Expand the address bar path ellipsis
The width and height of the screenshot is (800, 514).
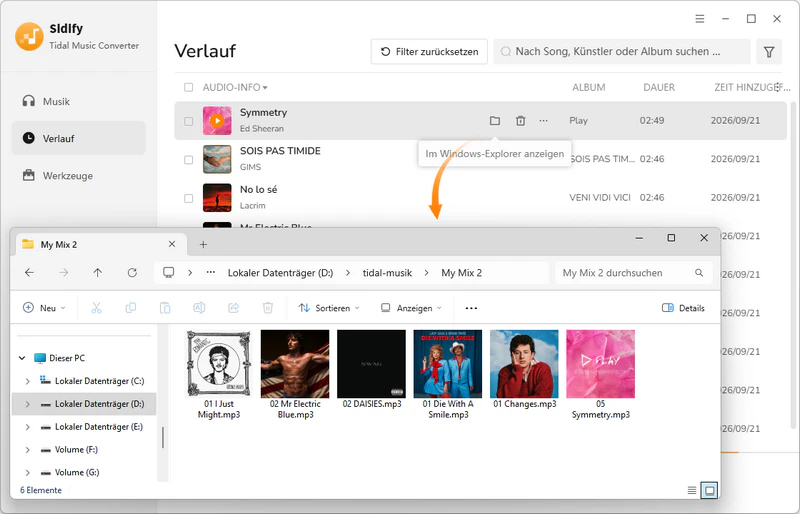[x=211, y=273]
